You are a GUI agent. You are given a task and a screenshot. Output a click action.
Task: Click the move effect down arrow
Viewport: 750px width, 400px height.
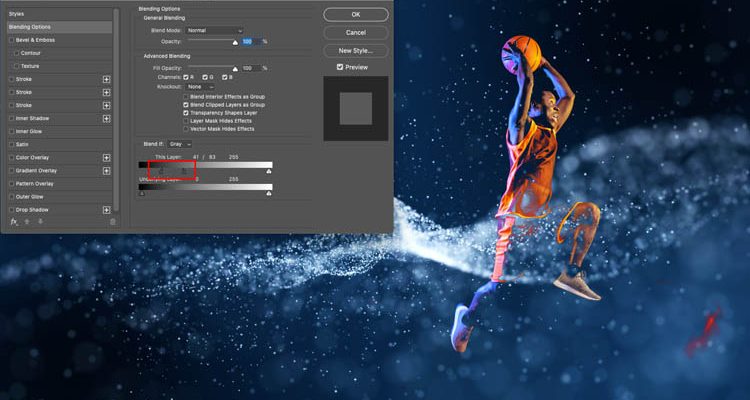[40, 222]
